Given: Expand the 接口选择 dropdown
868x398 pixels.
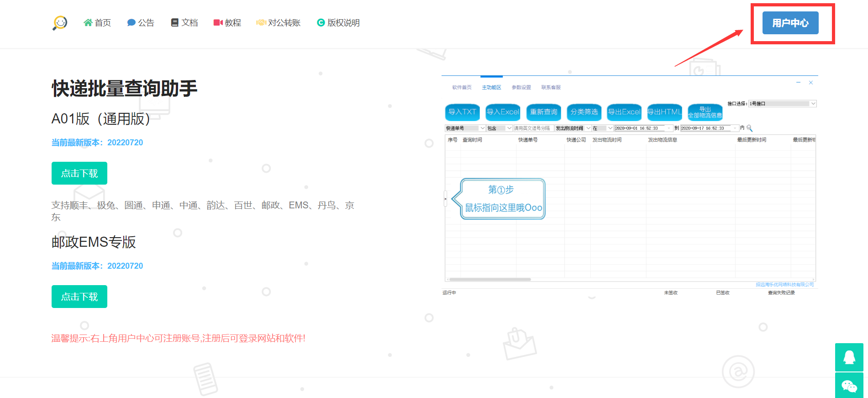Looking at the screenshot, I should pyautogui.click(x=813, y=104).
